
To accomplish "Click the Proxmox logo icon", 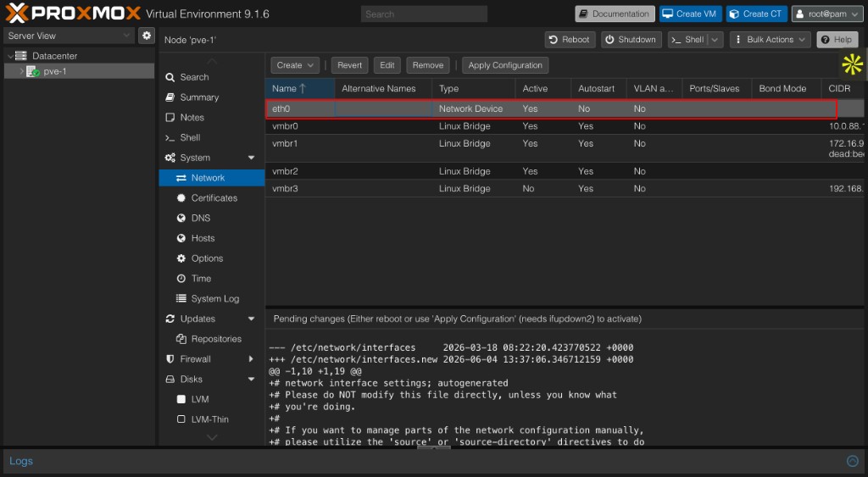I will pyautogui.click(x=16, y=14).
